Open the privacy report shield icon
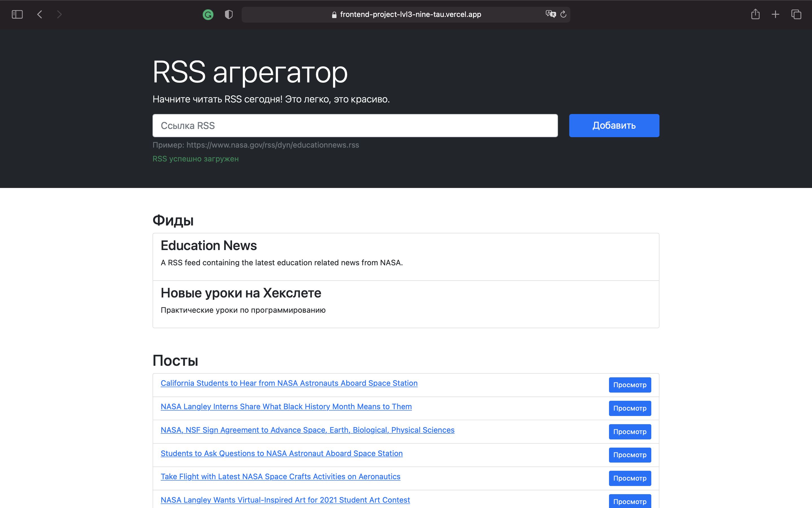 (x=228, y=14)
